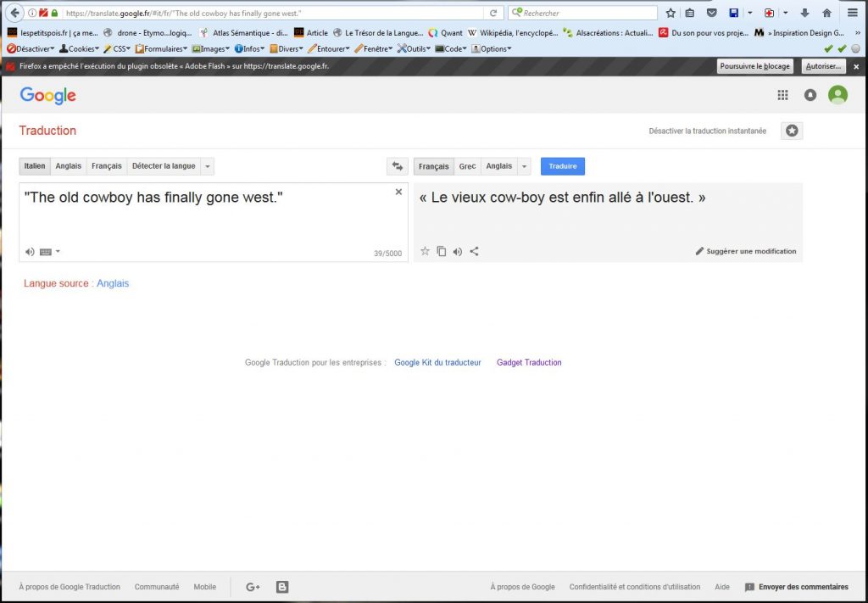Image resolution: width=868 pixels, height=603 pixels.
Task: Listen to the translated text audio
Action: tap(458, 251)
